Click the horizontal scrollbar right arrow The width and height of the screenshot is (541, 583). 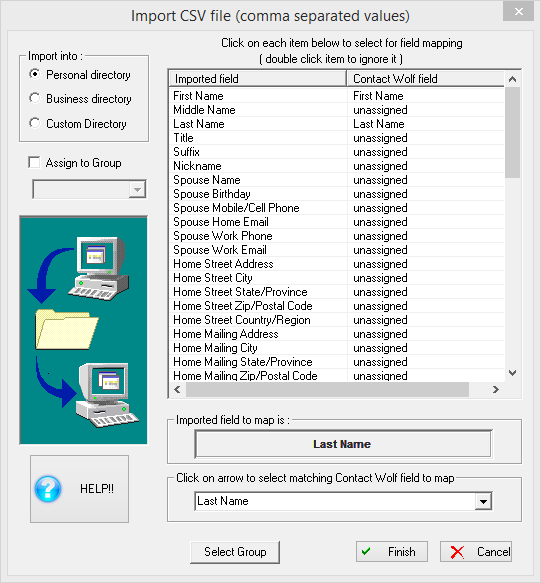pyautogui.click(x=495, y=389)
